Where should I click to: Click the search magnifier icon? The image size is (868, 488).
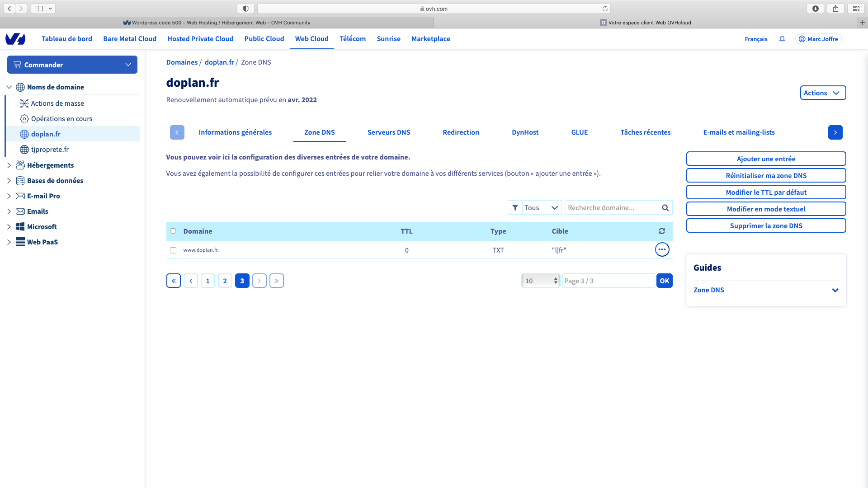click(665, 207)
